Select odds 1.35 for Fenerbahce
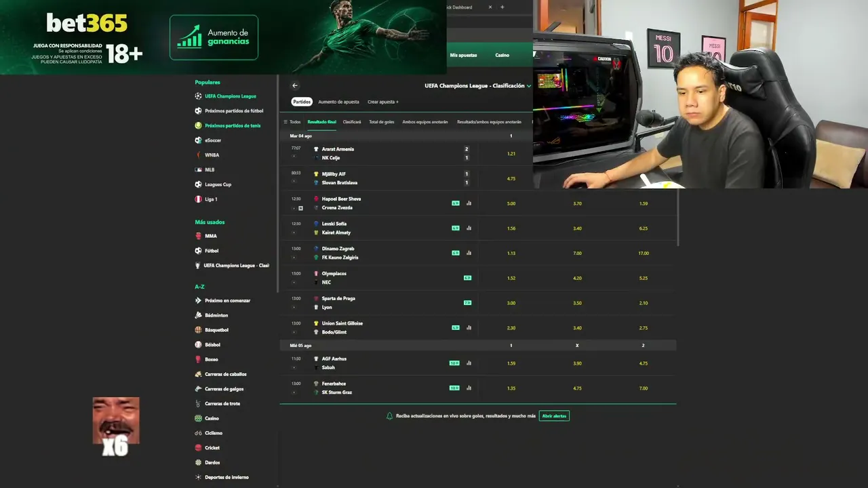 (x=511, y=388)
